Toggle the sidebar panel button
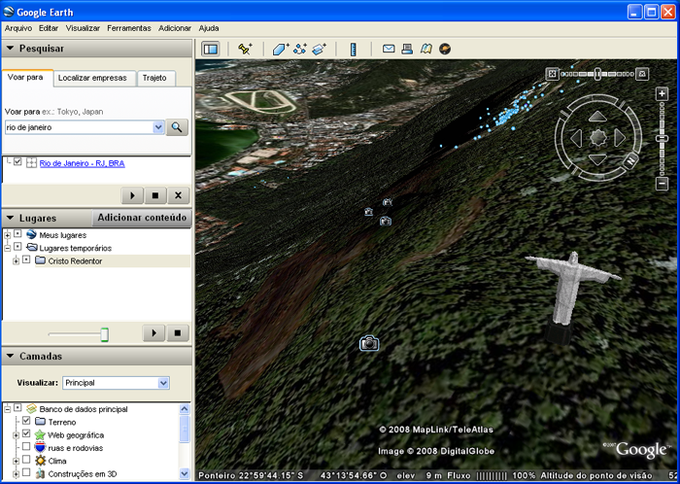The height and width of the screenshot is (484, 680). (211, 49)
